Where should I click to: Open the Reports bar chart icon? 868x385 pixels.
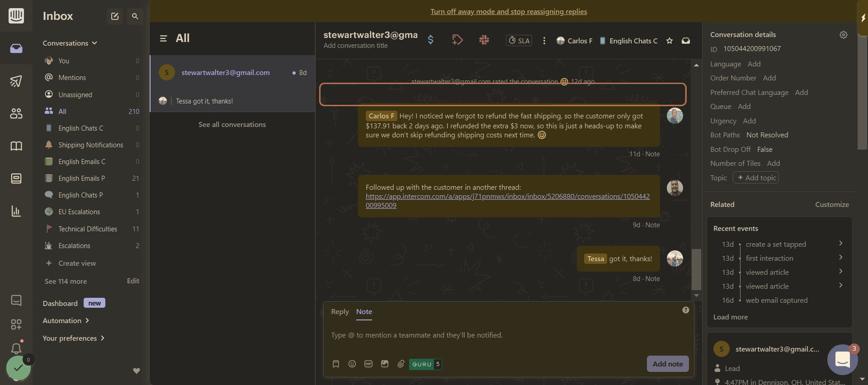[x=16, y=211]
